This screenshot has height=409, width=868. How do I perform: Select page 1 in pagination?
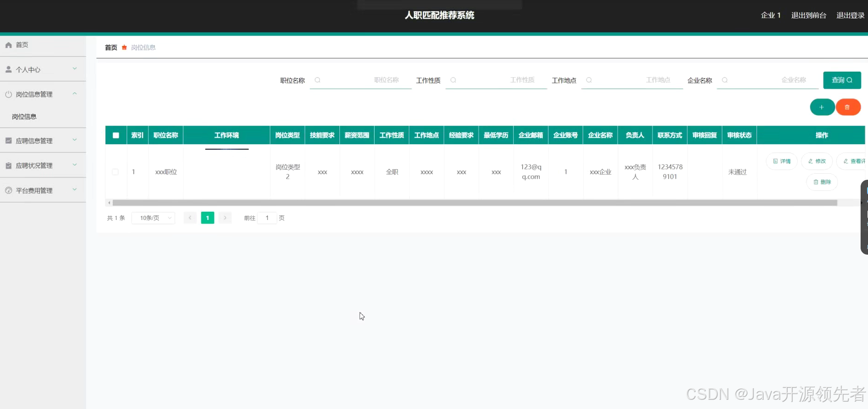208,218
